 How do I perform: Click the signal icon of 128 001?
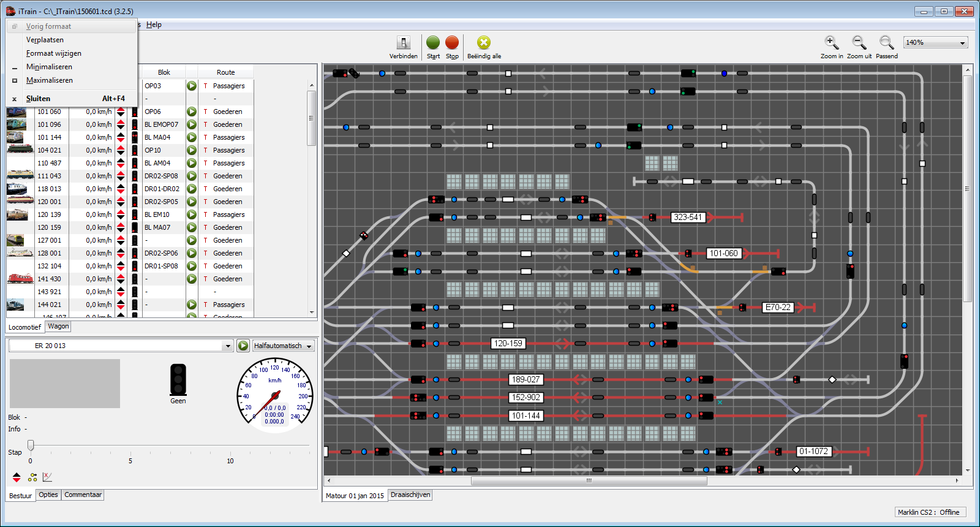click(135, 253)
